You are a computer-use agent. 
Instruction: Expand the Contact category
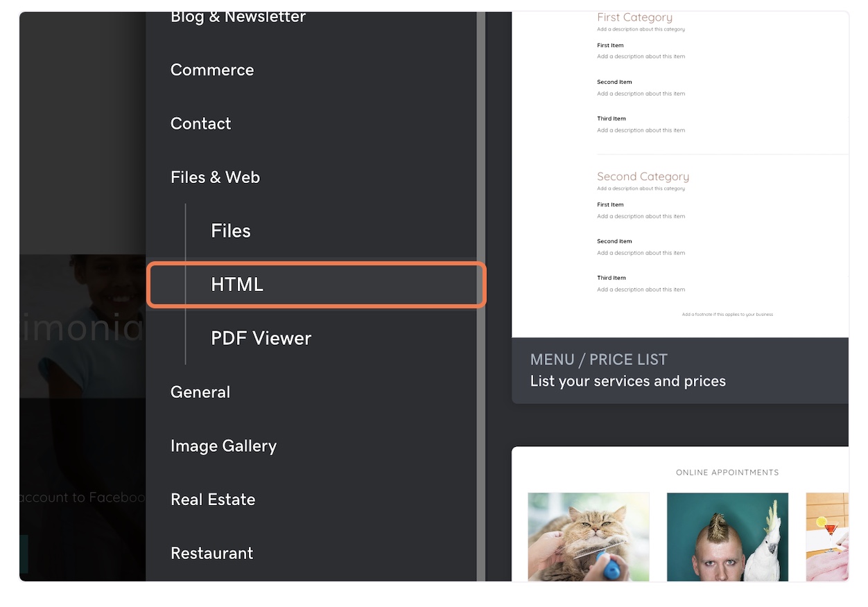click(201, 123)
